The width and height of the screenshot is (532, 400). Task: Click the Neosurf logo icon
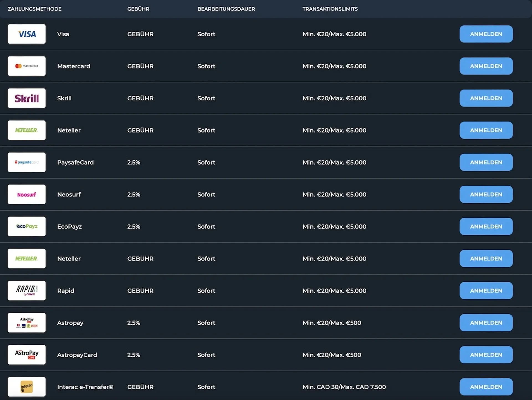coord(27,194)
